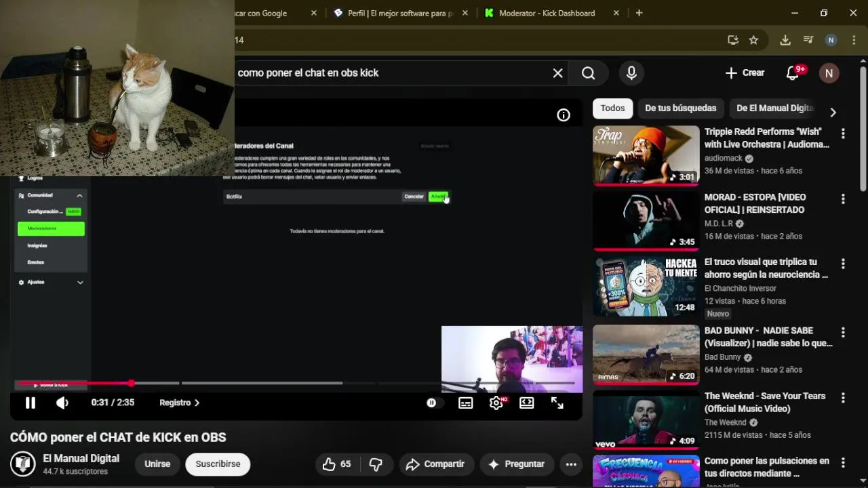Enter full screen mode

(557, 403)
